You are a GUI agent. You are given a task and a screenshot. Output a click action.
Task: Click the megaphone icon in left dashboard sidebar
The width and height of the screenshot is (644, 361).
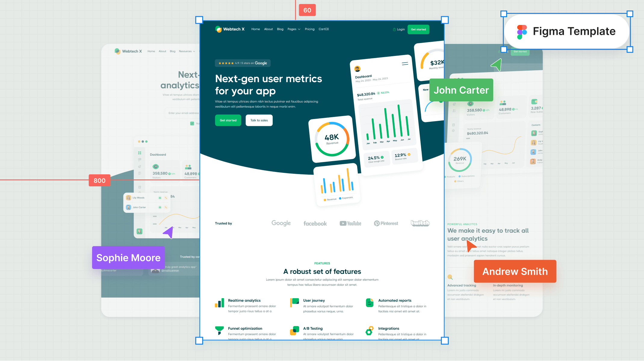[140, 160]
